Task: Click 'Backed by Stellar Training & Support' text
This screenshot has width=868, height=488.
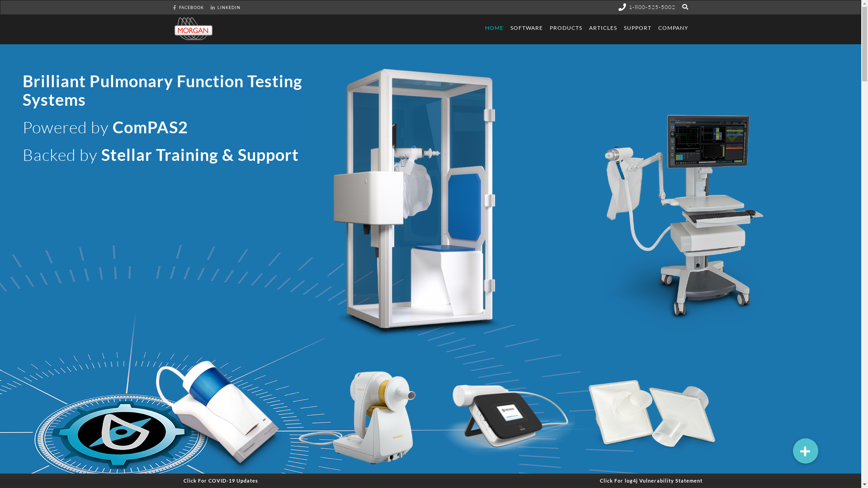Action: pos(160,155)
